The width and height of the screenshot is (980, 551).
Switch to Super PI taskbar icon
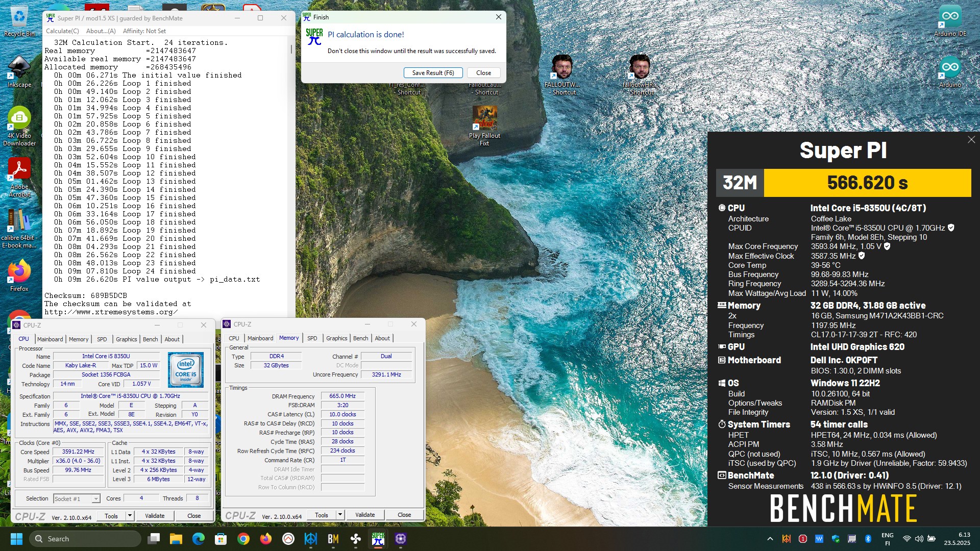378,539
